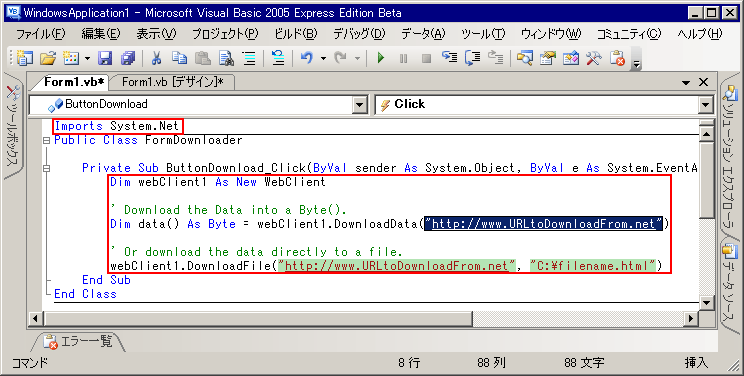Click the New Project toolbar icon
The height and width of the screenshot is (376, 744).
(x=25, y=58)
